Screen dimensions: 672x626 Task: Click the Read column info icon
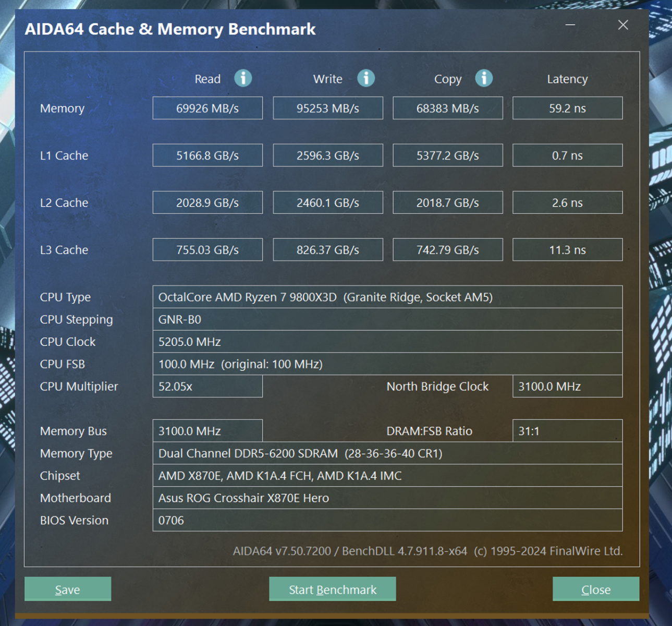coord(243,78)
